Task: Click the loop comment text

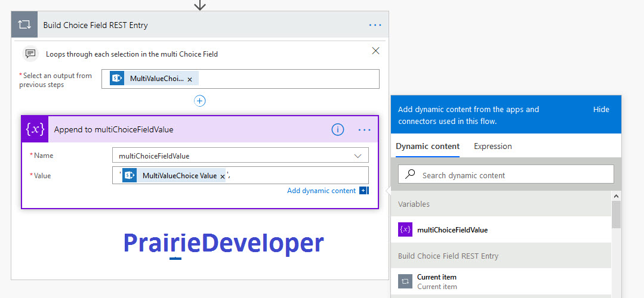Action: [132, 54]
